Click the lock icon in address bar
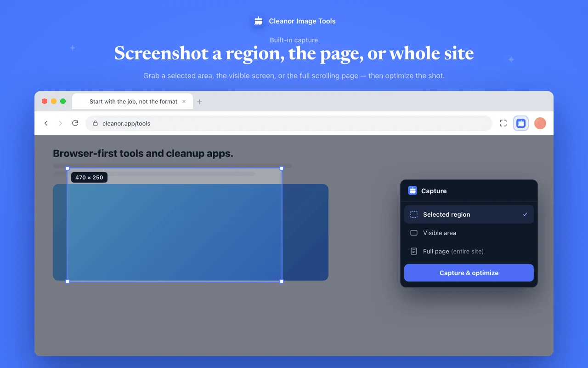 coord(96,123)
